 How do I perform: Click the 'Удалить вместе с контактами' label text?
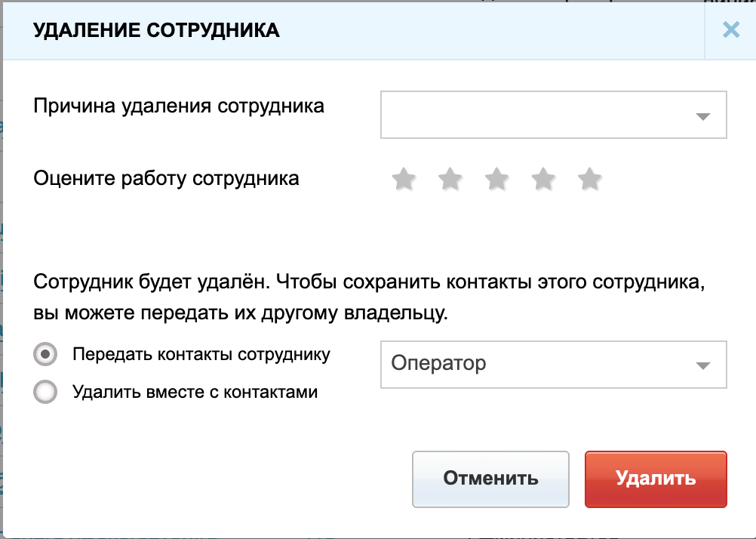pos(195,392)
